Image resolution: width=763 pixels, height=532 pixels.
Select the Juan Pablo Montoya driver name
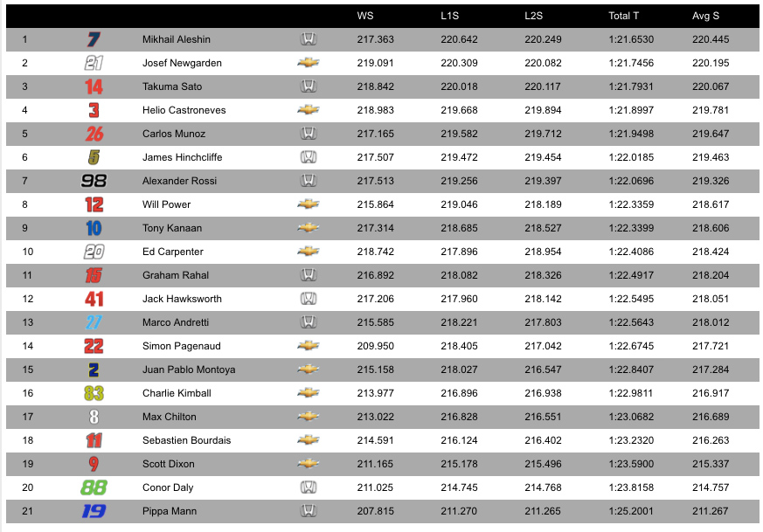(x=189, y=370)
